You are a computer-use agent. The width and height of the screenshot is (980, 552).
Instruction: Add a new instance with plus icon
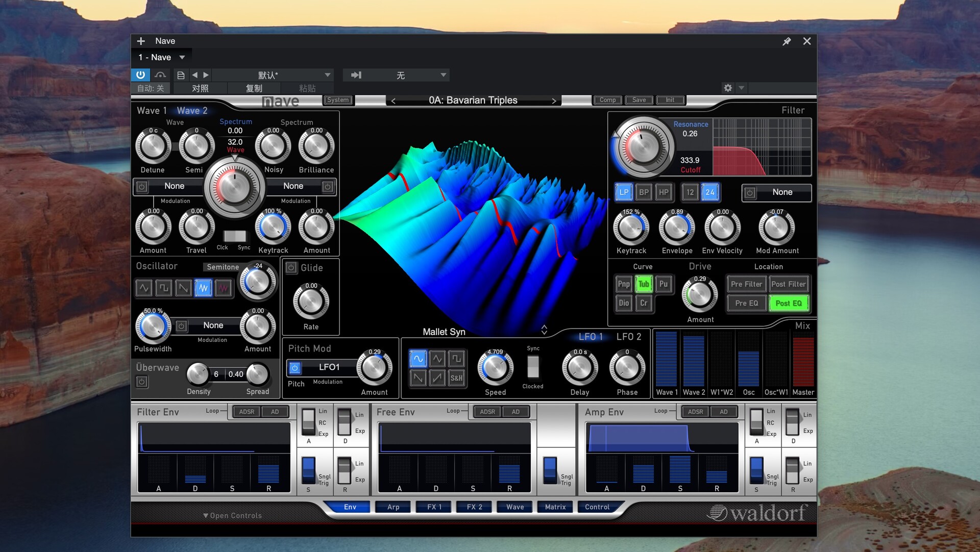[x=141, y=41]
